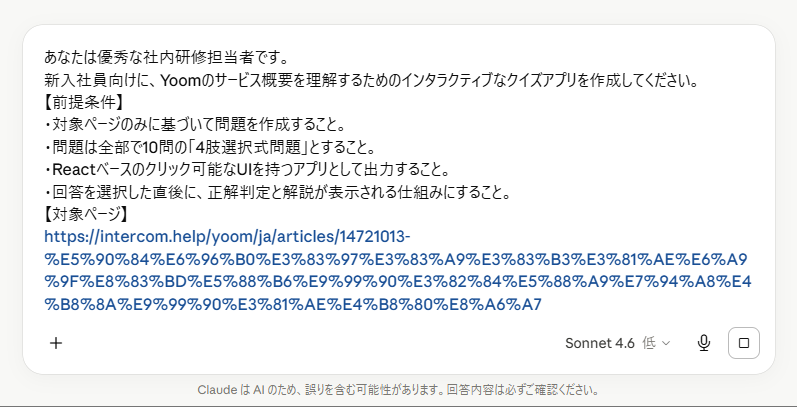Click the 【前提条件】 heading text
This screenshot has height=407, width=797.
[x=84, y=102]
